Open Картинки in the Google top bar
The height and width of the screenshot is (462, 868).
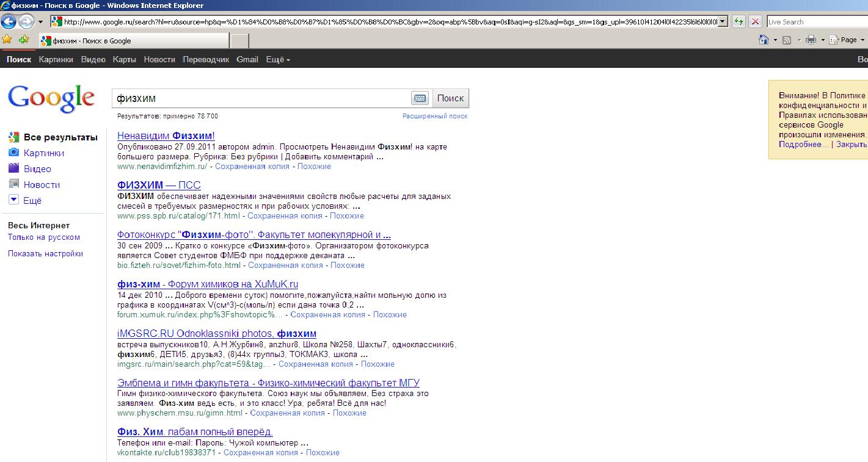tap(56, 59)
